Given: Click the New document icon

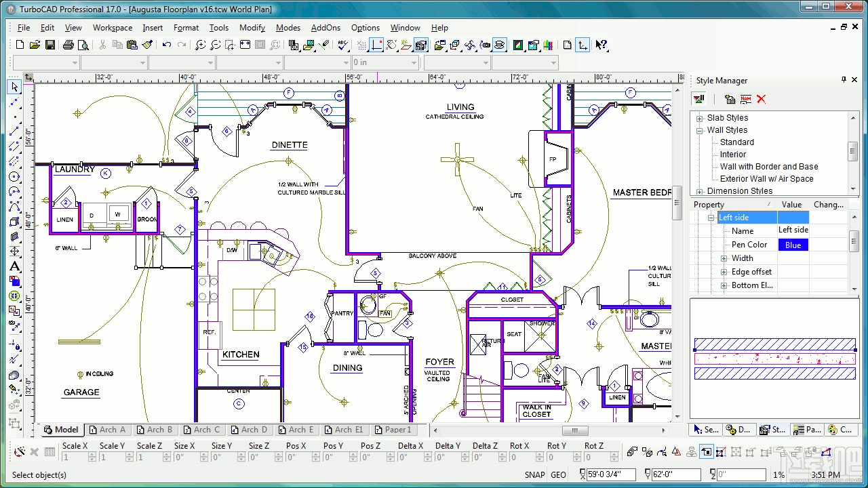Looking at the screenshot, I should tap(20, 45).
